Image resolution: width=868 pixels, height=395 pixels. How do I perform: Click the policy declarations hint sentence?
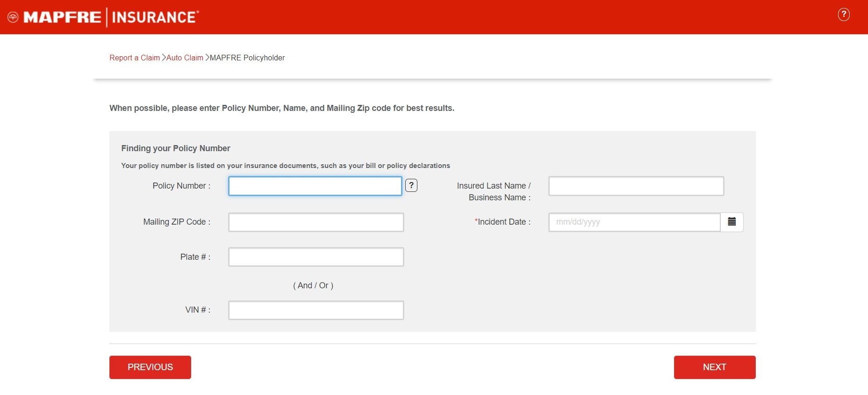point(286,166)
